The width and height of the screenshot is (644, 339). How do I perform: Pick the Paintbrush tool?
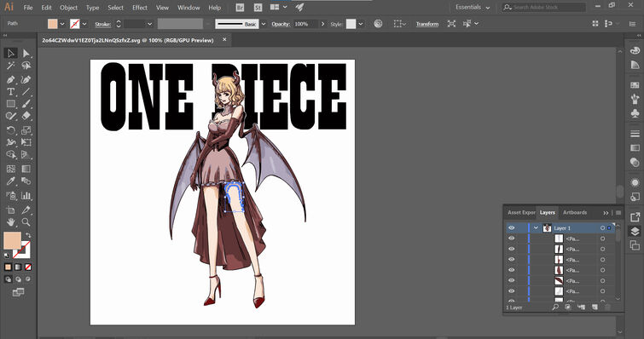pos(26,104)
